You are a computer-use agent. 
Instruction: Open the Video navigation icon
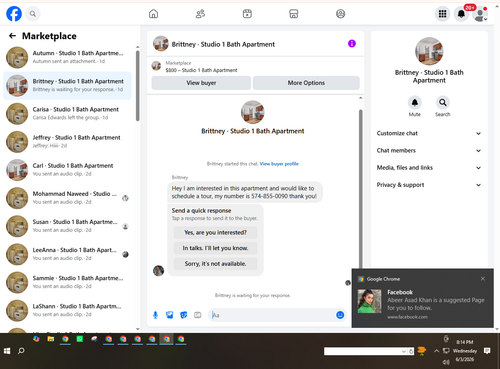247,14
